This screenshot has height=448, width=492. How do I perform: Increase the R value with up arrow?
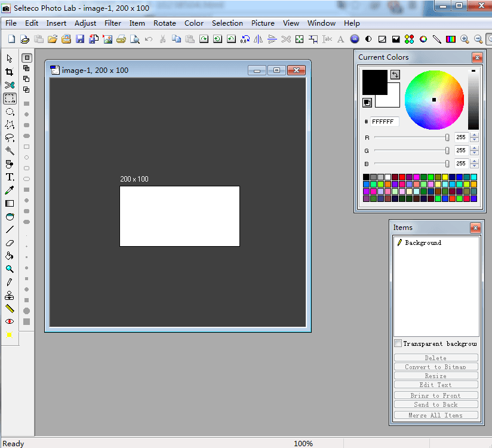coord(474,135)
